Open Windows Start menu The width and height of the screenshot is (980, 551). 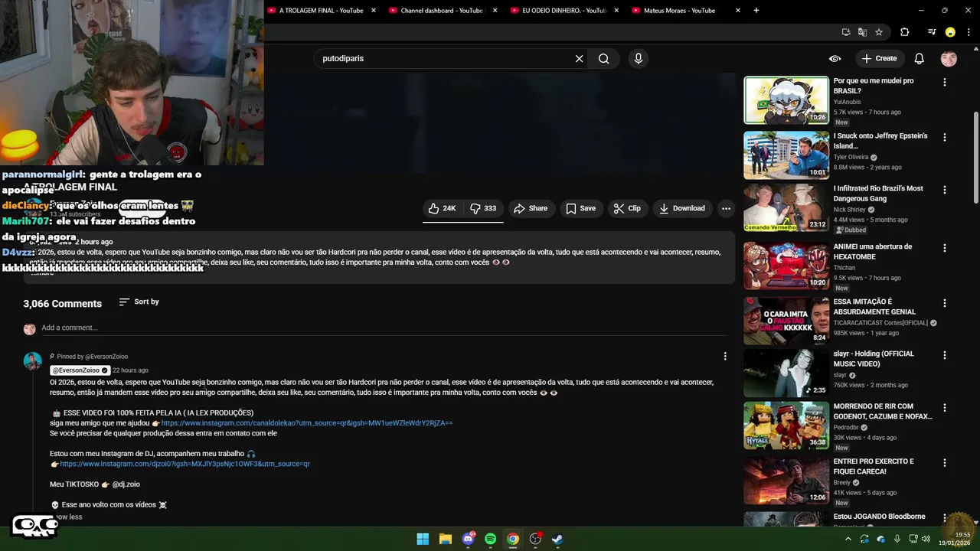coord(423,539)
